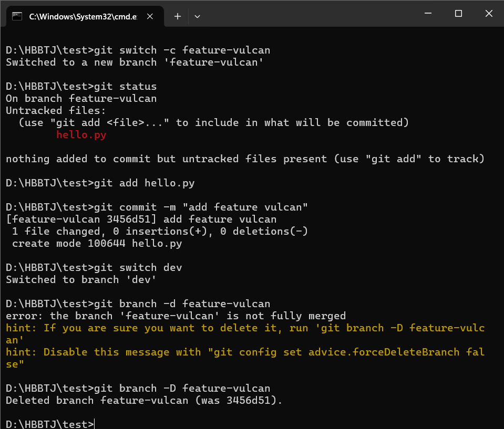Expand the new tab profile dropdown chevron
This screenshot has height=429, width=504.
[x=197, y=16]
